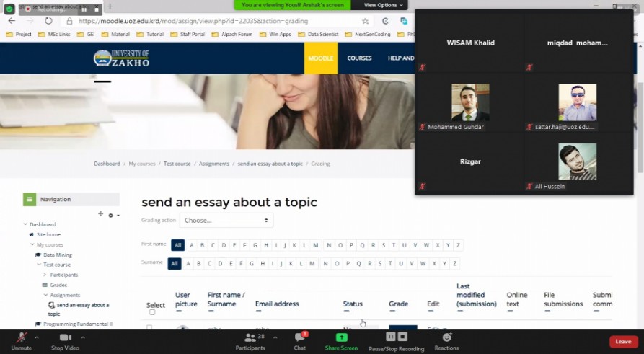Click the browser reload page icon

pos(48,21)
